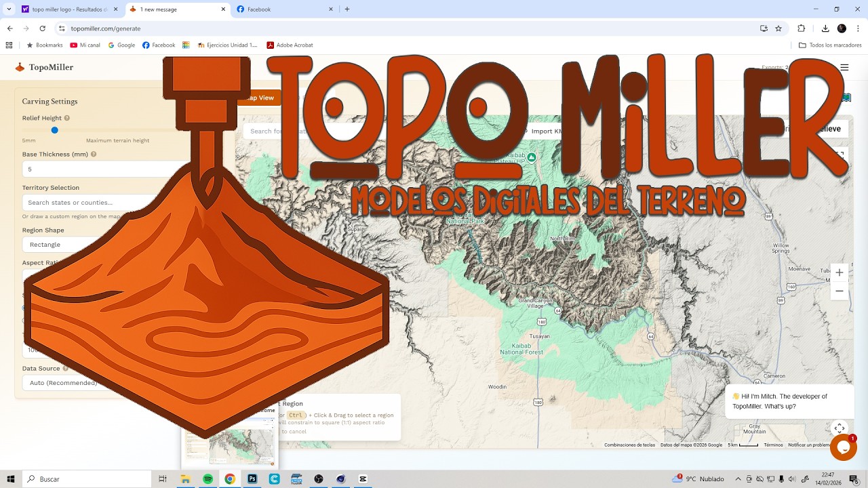View site information icon in address bar
The width and height of the screenshot is (868, 488).
click(x=62, y=28)
